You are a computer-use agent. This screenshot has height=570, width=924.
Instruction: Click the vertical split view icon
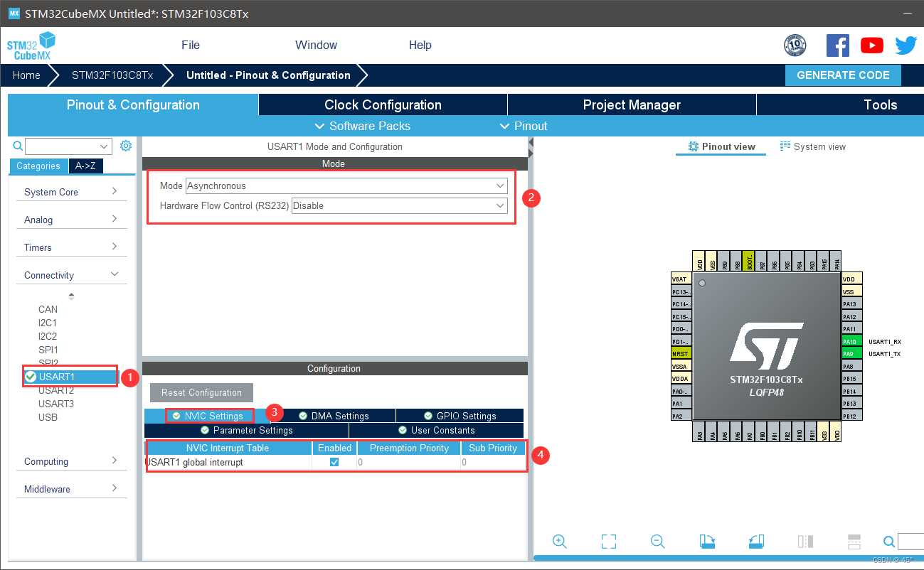click(805, 542)
